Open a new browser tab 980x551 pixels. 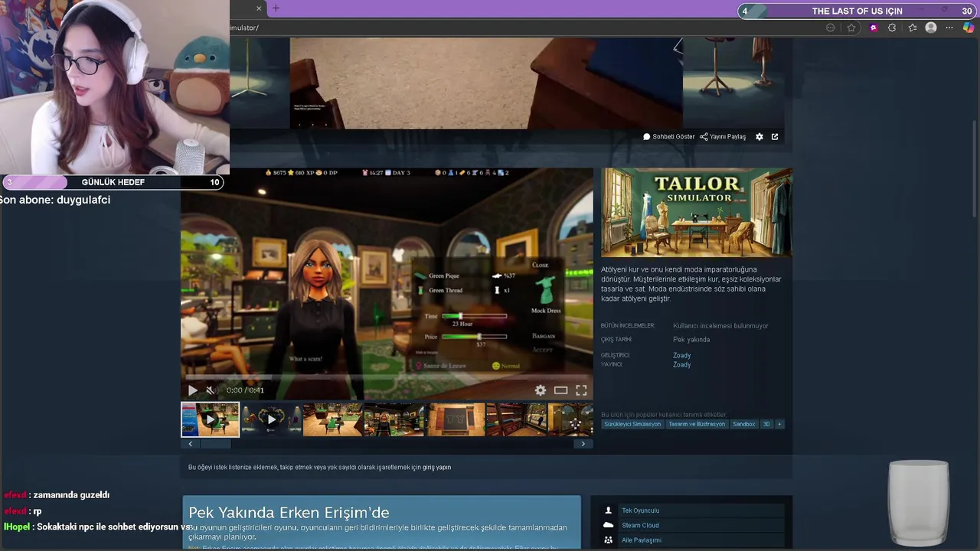tap(276, 8)
